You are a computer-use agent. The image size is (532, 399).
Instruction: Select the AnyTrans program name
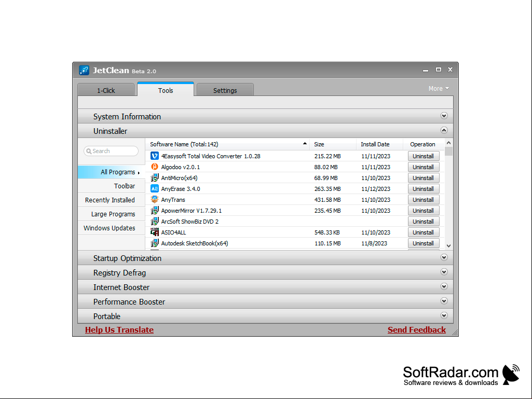(173, 200)
